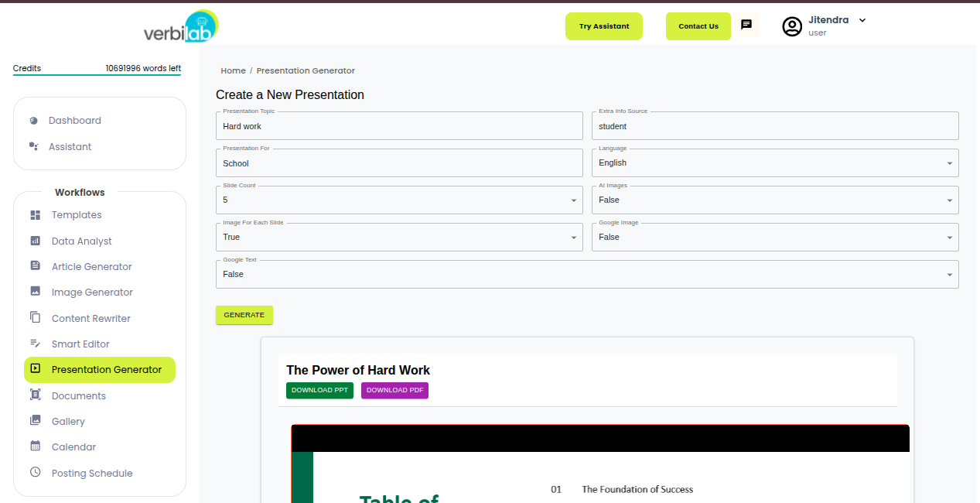Image resolution: width=980 pixels, height=503 pixels.
Task: Select Presentation Generator in the sidebar
Action: (100, 370)
